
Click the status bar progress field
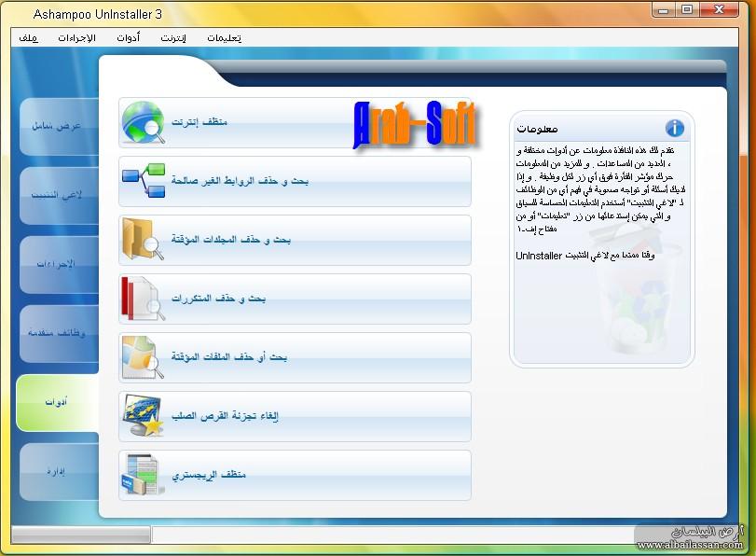tap(81, 535)
